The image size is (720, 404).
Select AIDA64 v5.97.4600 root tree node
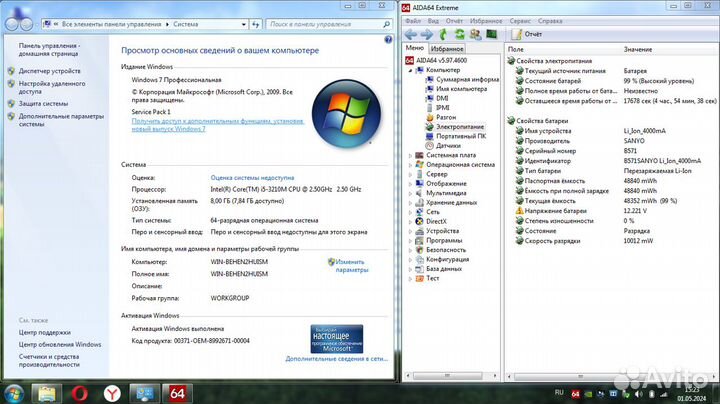coord(436,60)
